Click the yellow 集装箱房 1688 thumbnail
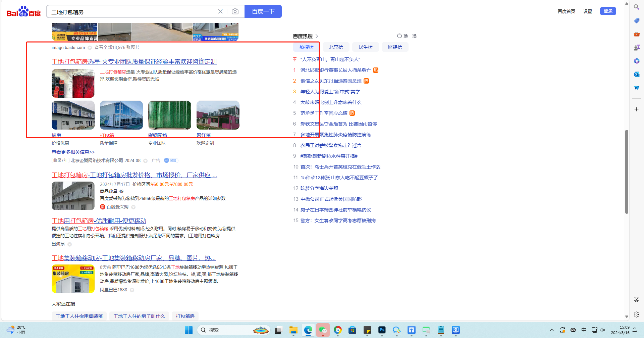The height and width of the screenshot is (338, 644). 73,279
